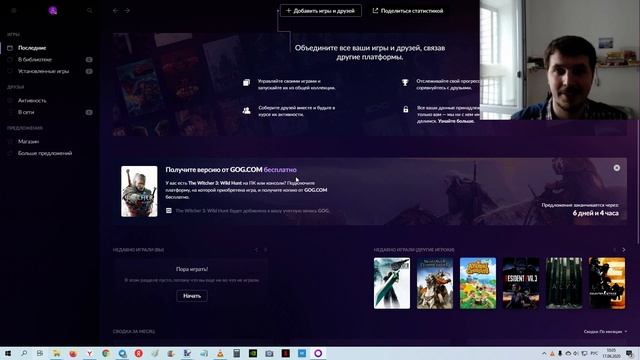Click the game collection icon beside 'Управляйте своими играми'
The height and width of the screenshot is (360, 640).
pos(247,82)
